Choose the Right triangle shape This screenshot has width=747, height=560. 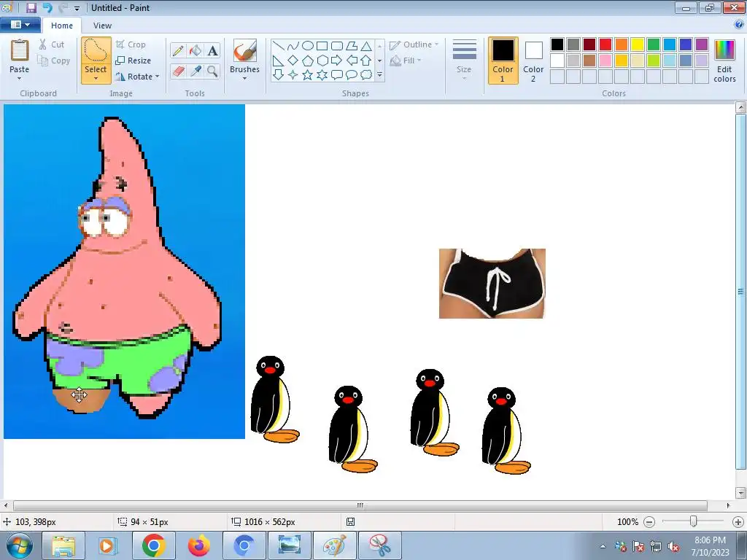[x=279, y=61]
